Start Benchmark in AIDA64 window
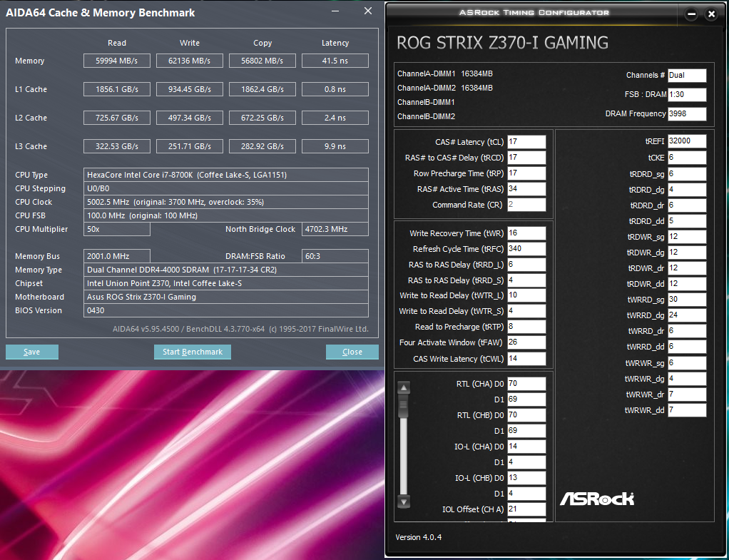Viewport: 729px width, 560px height. [x=193, y=352]
